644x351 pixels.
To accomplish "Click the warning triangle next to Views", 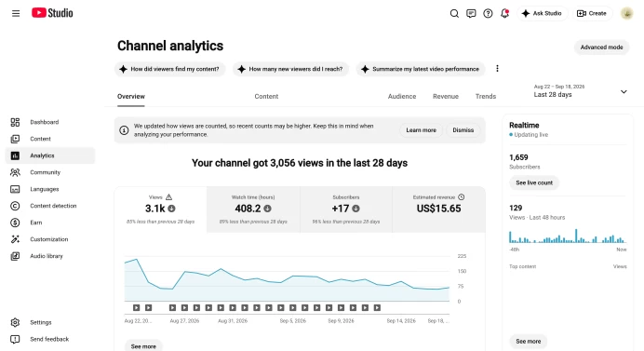I will click(x=168, y=197).
